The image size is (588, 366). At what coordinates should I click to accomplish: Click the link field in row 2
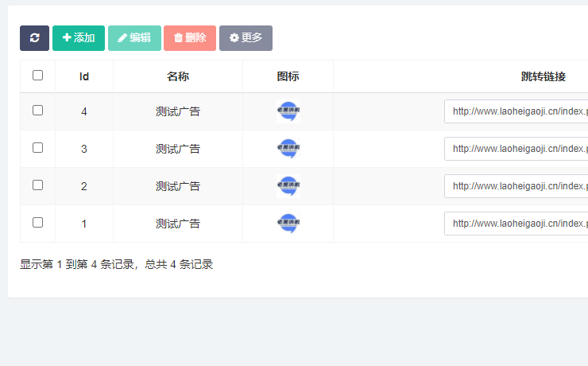[x=516, y=186]
